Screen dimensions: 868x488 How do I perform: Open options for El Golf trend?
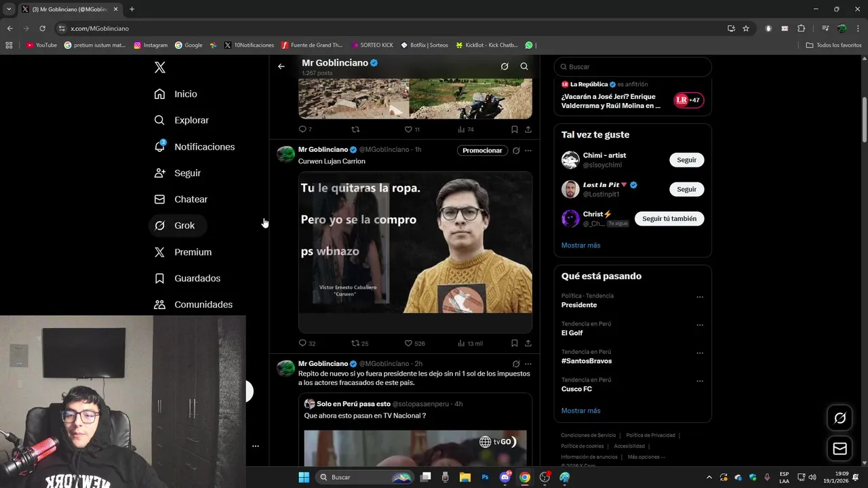[700, 325]
